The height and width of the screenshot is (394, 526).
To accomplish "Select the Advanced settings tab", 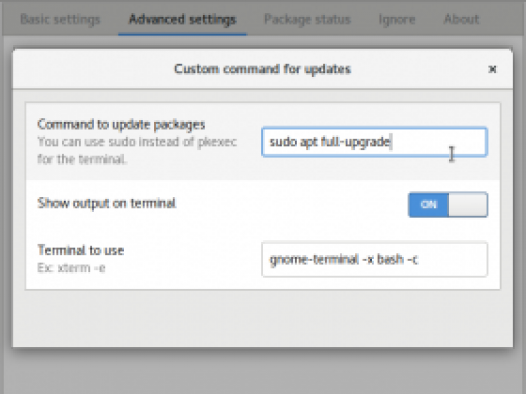I will (182, 19).
